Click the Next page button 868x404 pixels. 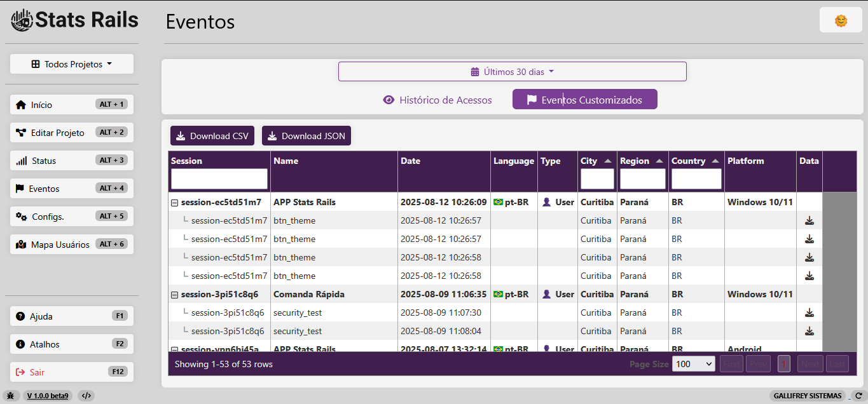click(x=810, y=364)
